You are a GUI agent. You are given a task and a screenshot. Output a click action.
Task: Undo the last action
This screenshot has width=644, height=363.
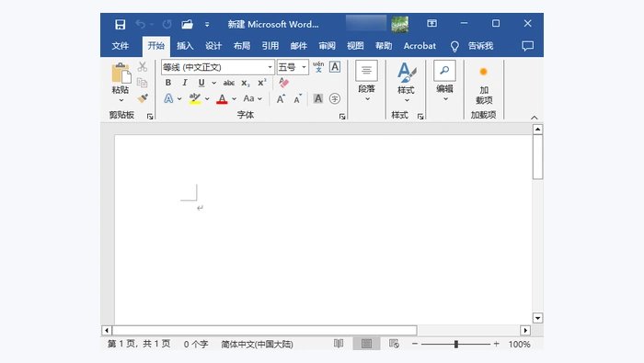click(141, 25)
